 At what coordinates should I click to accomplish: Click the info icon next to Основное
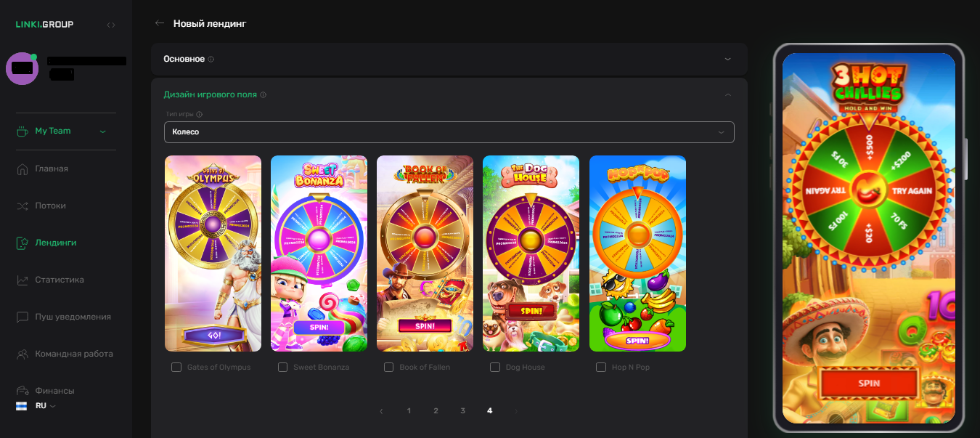(x=211, y=59)
